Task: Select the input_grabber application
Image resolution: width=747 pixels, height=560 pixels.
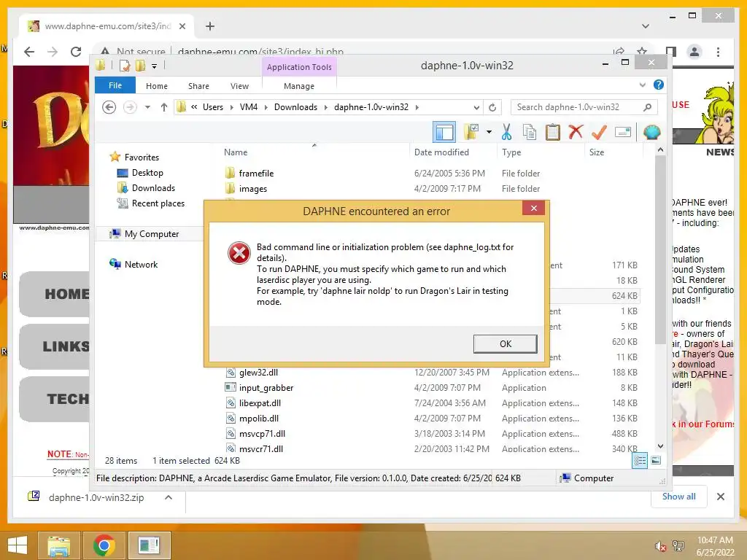Action: click(x=266, y=388)
